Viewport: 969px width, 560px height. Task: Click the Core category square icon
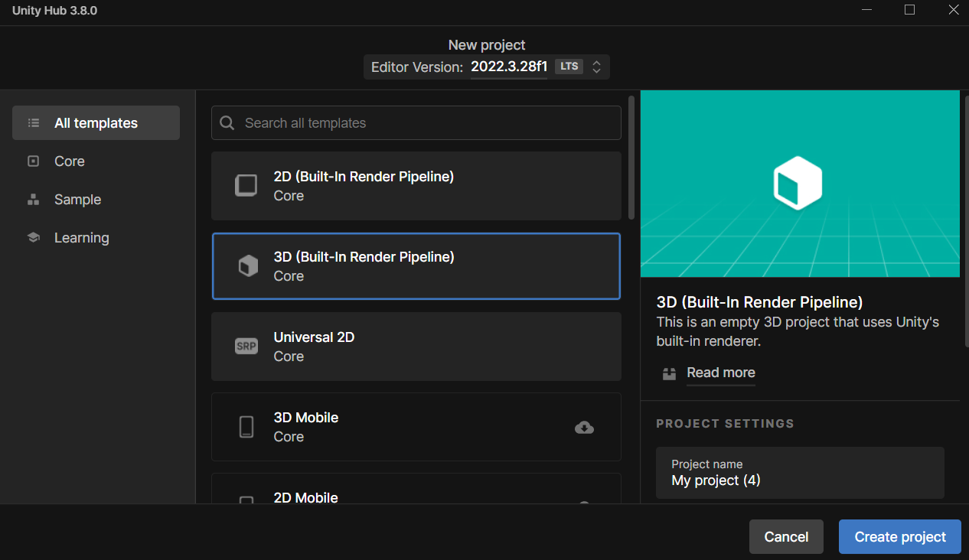coord(33,161)
